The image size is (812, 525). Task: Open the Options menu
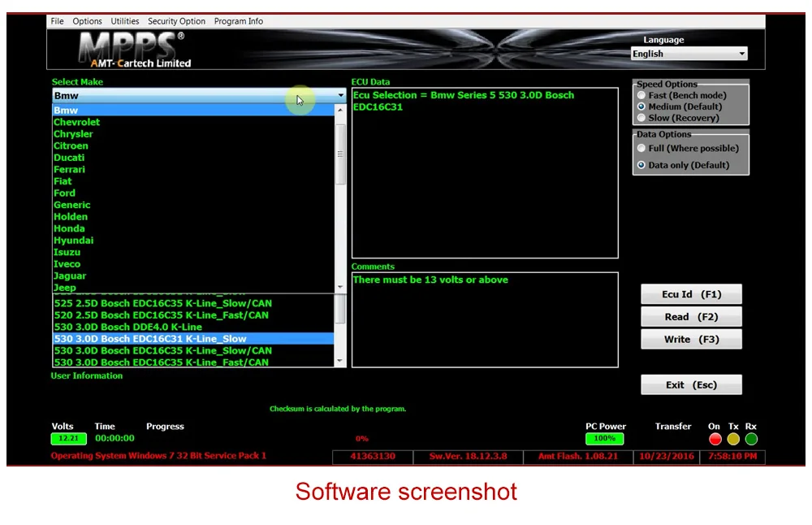point(87,21)
